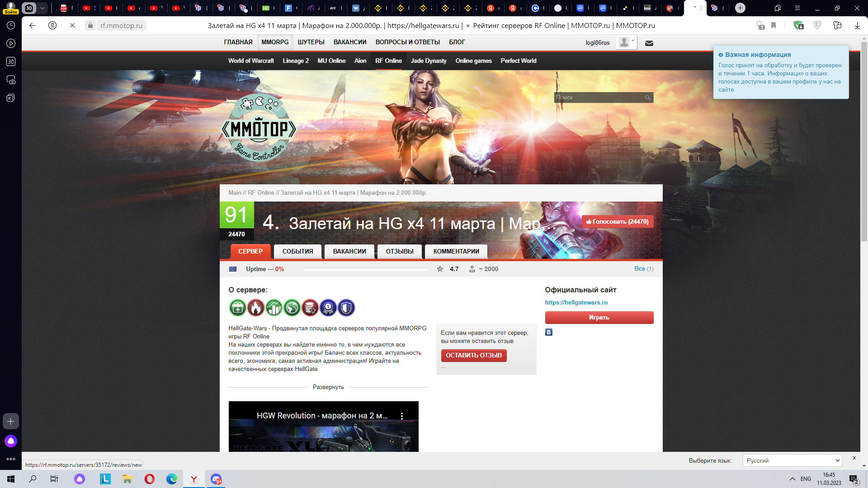Switch to the ОТЗЫВЫ tab
This screenshot has height=488, width=868.
[400, 251]
